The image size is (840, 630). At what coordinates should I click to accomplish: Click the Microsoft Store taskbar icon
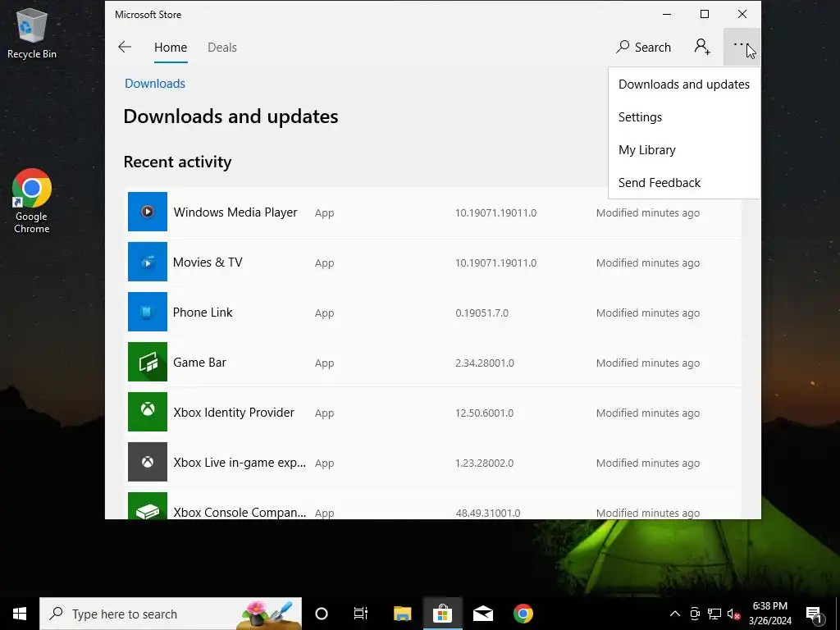[x=442, y=614]
